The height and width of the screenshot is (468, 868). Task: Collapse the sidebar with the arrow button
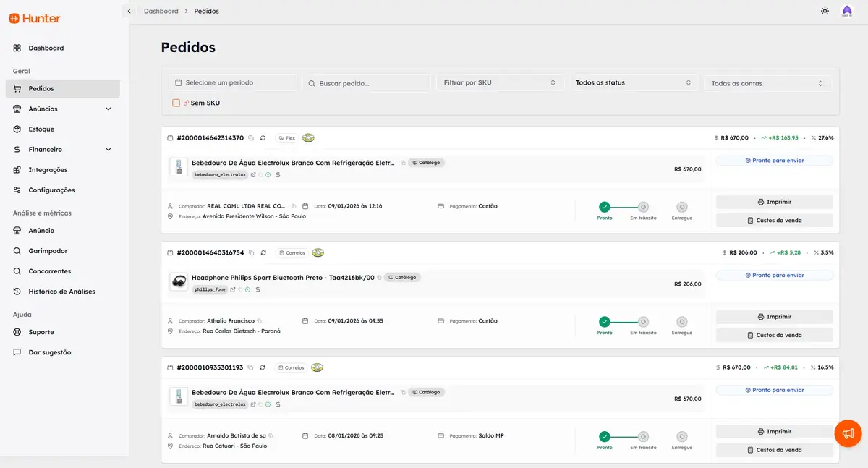(129, 11)
